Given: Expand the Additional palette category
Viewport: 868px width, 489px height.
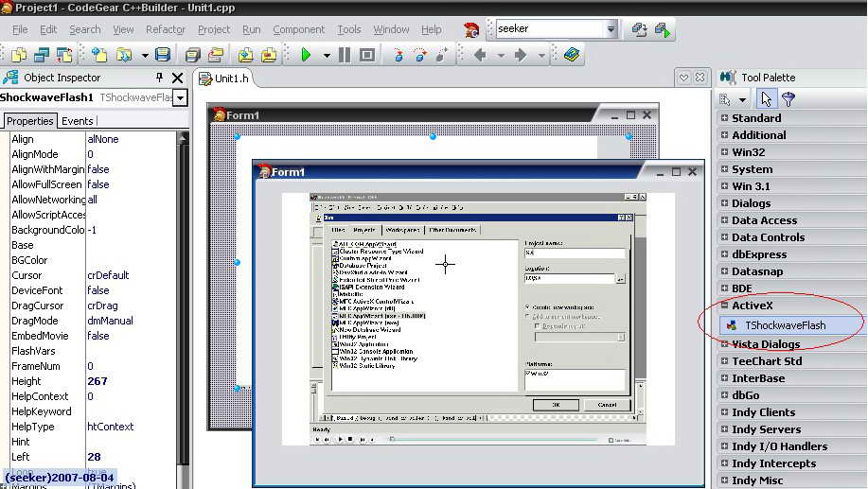Looking at the screenshot, I should pyautogui.click(x=724, y=134).
